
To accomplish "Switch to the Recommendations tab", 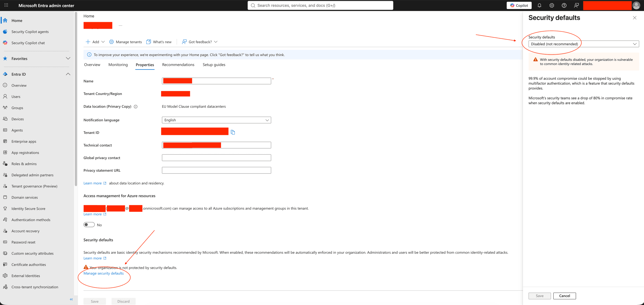I will pyautogui.click(x=178, y=65).
